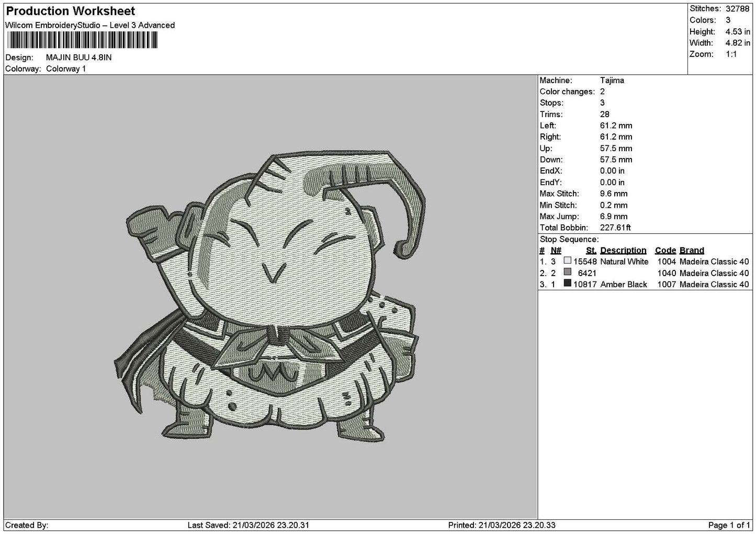Select the stitch count '32788'
The height and width of the screenshot is (534, 756).
click(x=738, y=9)
